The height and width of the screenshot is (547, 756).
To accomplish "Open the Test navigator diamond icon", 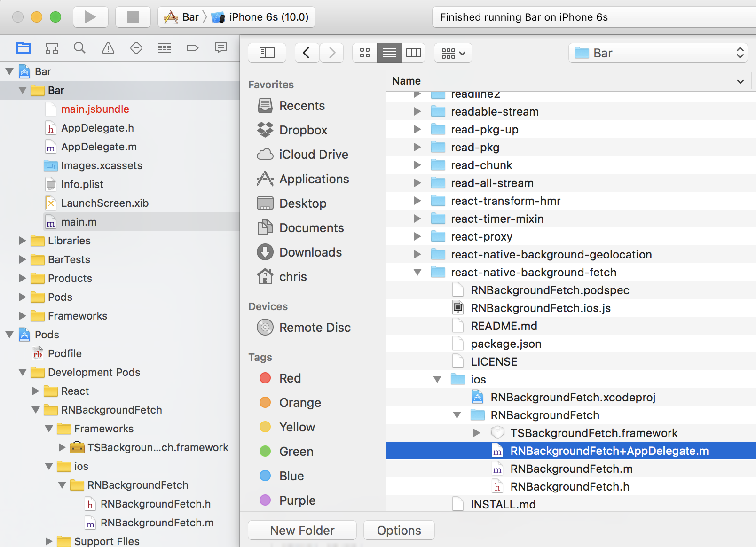I will [136, 48].
